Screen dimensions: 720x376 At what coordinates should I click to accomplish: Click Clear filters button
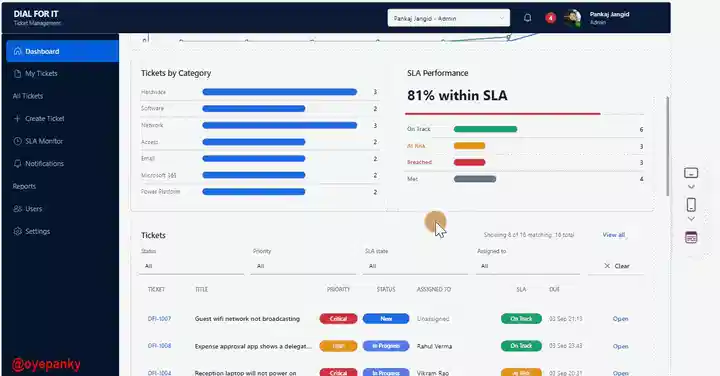tap(617, 266)
